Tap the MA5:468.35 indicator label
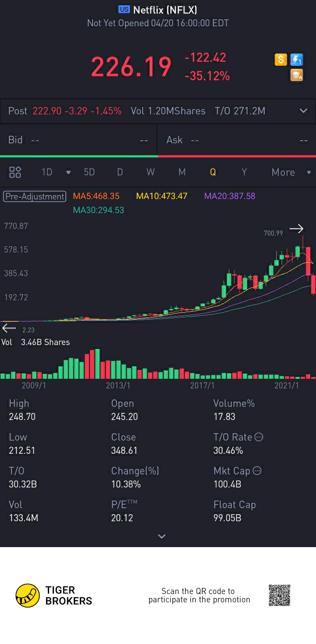This screenshot has width=316, height=644. (96, 196)
